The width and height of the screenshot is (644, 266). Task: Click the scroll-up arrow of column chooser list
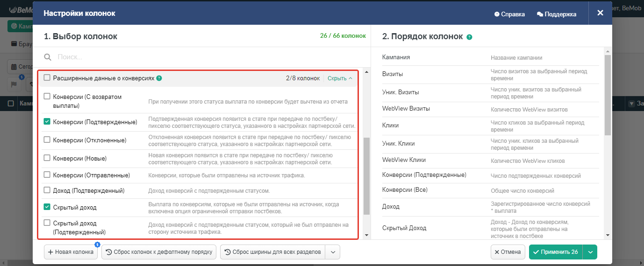366,72
